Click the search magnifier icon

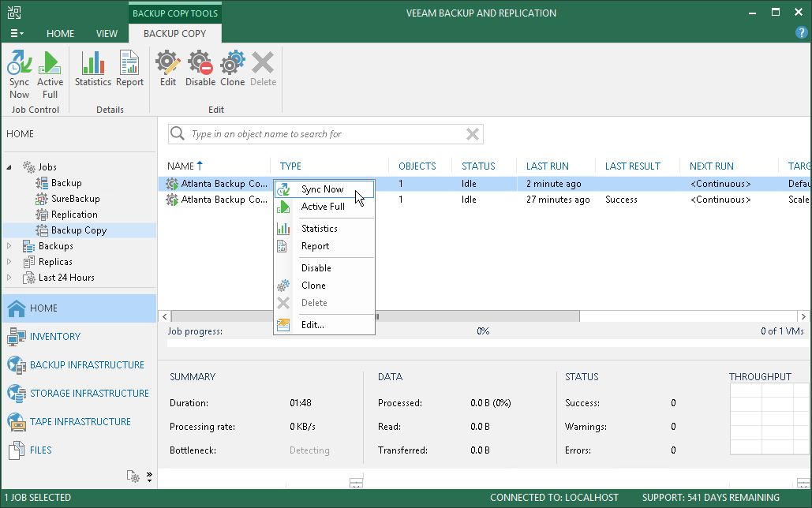(178, 133)
